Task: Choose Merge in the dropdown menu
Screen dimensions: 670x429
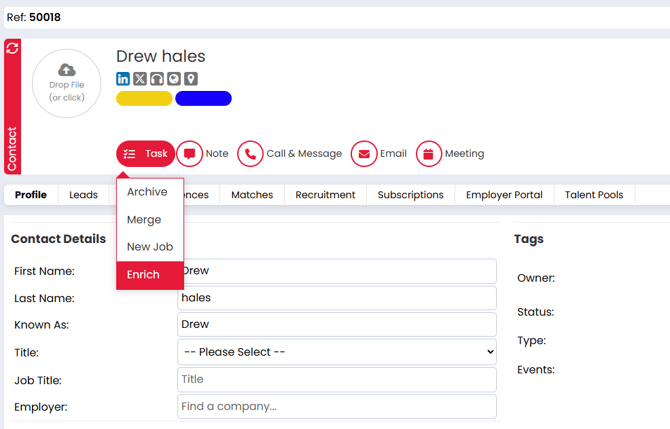Action: point(144,220)
